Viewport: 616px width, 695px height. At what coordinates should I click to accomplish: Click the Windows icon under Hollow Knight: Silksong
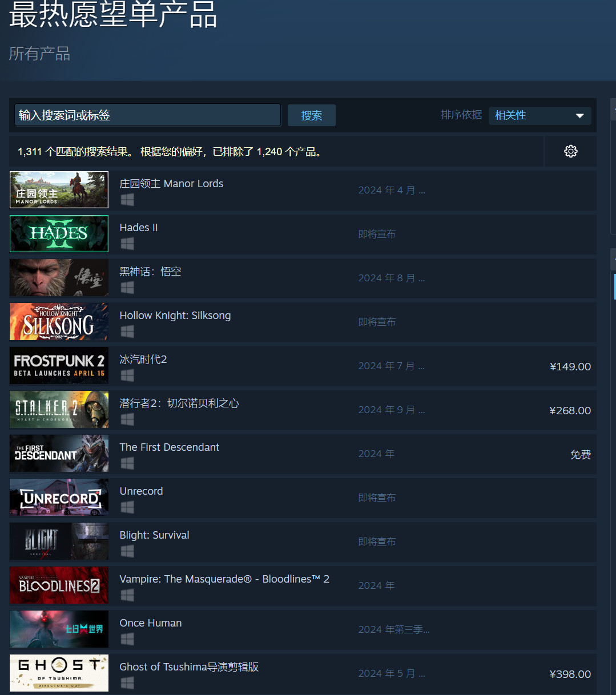point(127,332)
